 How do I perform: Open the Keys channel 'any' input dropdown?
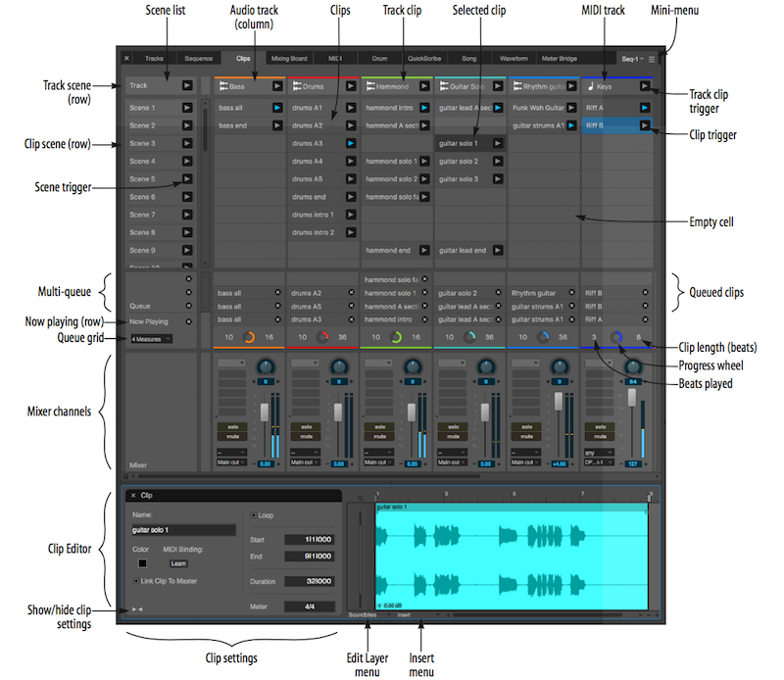click(599, 453)
